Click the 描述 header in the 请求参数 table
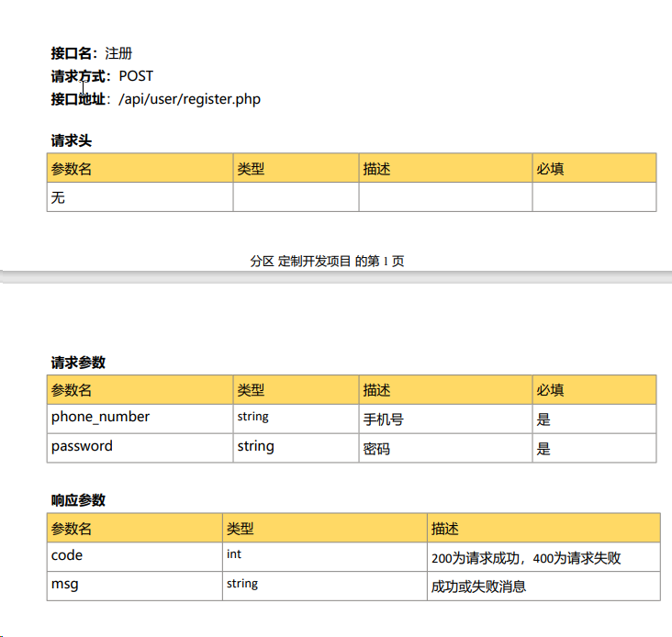This screenshot has width=672, height=637. tap(446, 390)
